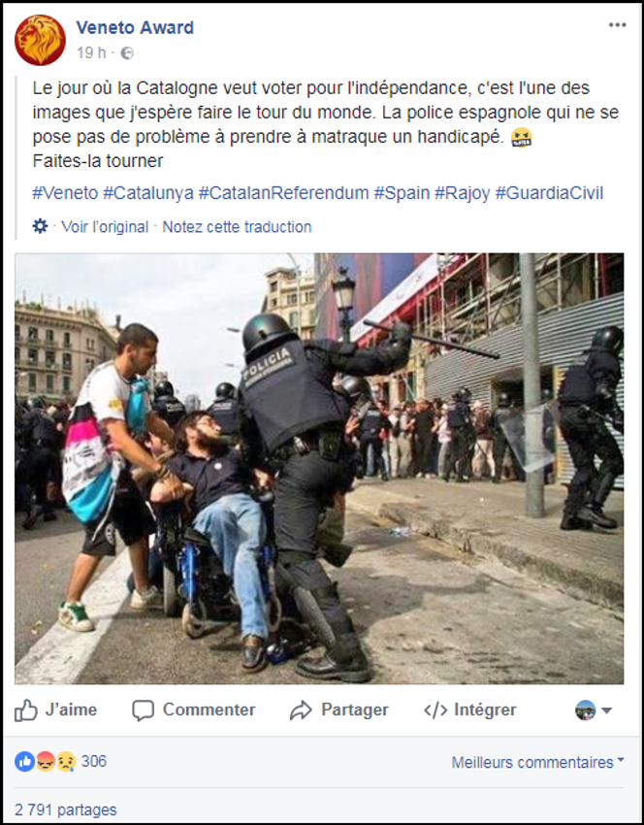Click the Intégrer embed code icon
Image resolution: width=644 pixels, height=825 pixels.
(x=435, y=710)
